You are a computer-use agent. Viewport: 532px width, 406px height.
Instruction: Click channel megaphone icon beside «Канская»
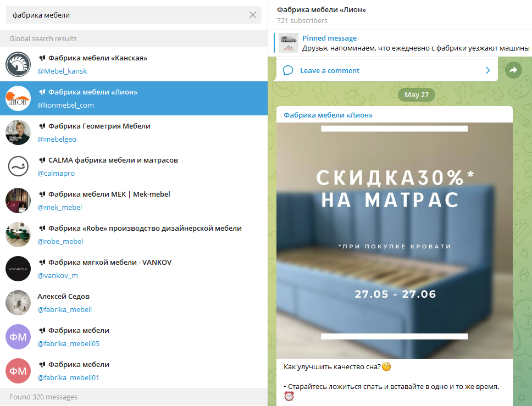pyautogui.click(x=42, y=58)
